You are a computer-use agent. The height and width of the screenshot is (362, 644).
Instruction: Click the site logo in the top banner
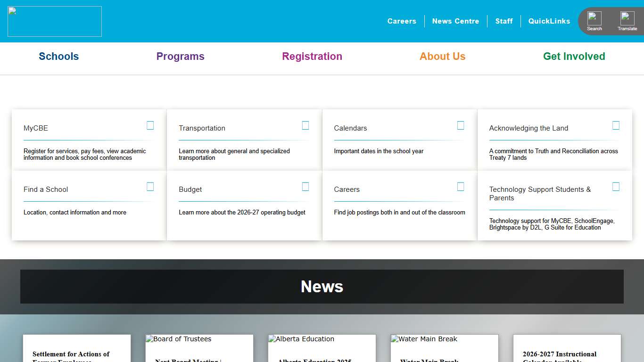[x=54, y=21]
